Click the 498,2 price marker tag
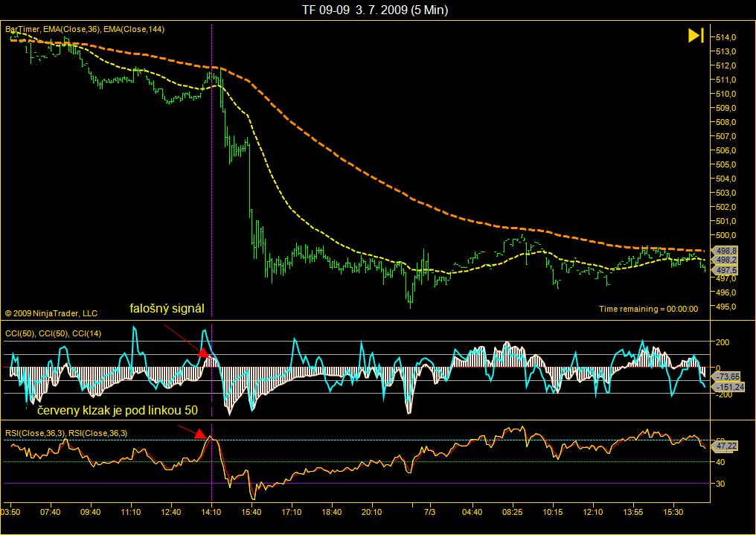Image resolution: width=756 pixels, height=535 pixels. pos(725,260)
